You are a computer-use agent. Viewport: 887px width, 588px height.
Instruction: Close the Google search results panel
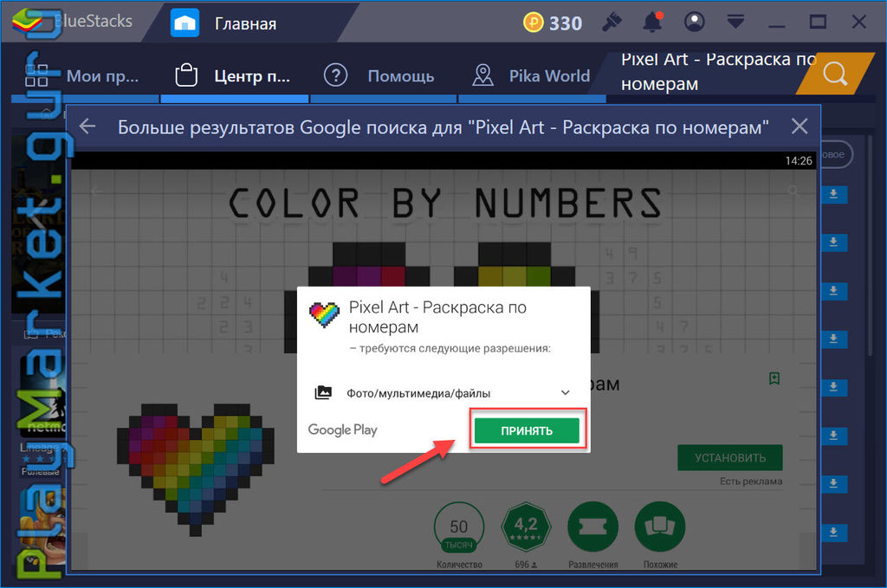coord(799,126)
